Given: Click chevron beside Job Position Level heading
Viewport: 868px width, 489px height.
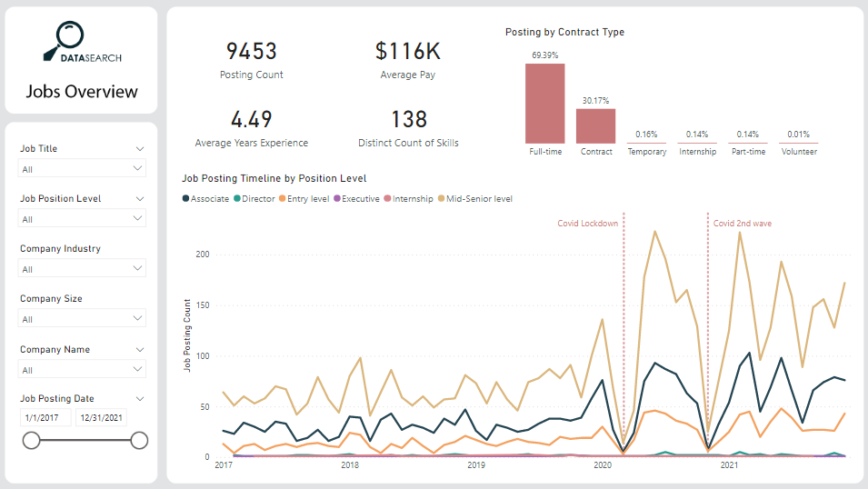Looking at the screenshot, I should point(140,198).
